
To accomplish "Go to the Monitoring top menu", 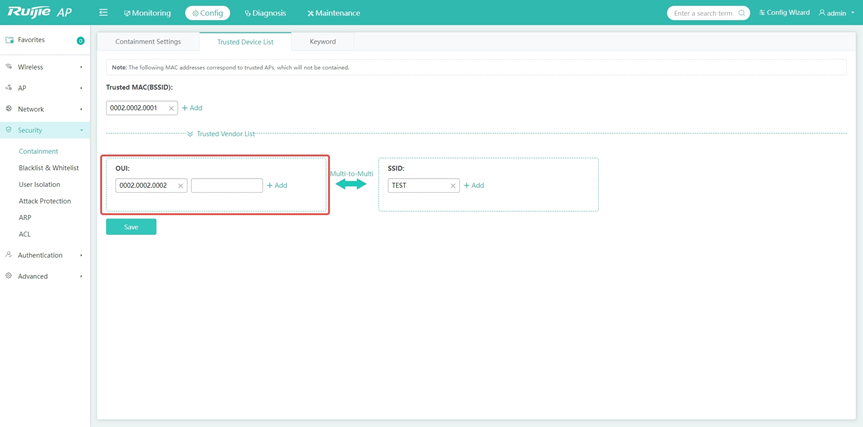I will tap(147, 13).
